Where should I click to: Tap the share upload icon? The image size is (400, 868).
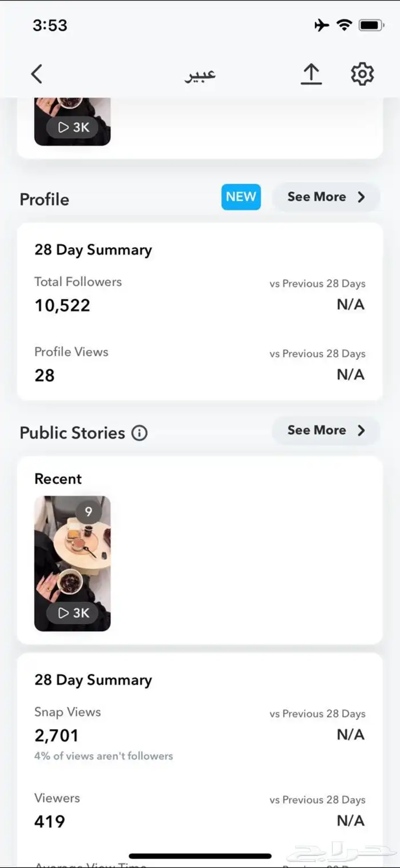click(311, 74)
